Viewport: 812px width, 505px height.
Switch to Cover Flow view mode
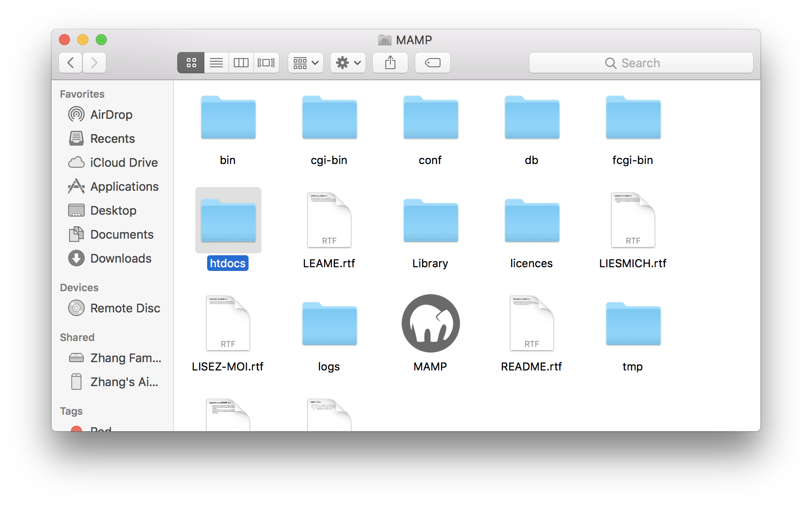pyautogui.click(x=266, y=63)
